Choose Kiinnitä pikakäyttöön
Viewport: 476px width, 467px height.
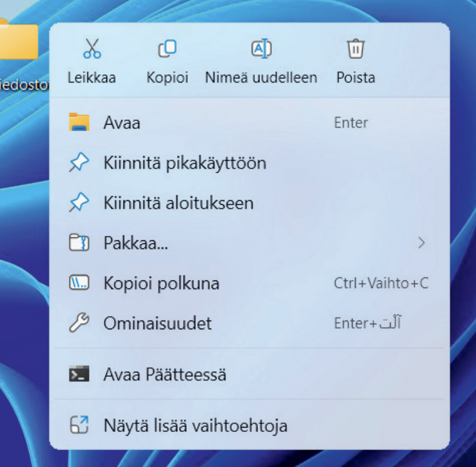coord(249,163)
